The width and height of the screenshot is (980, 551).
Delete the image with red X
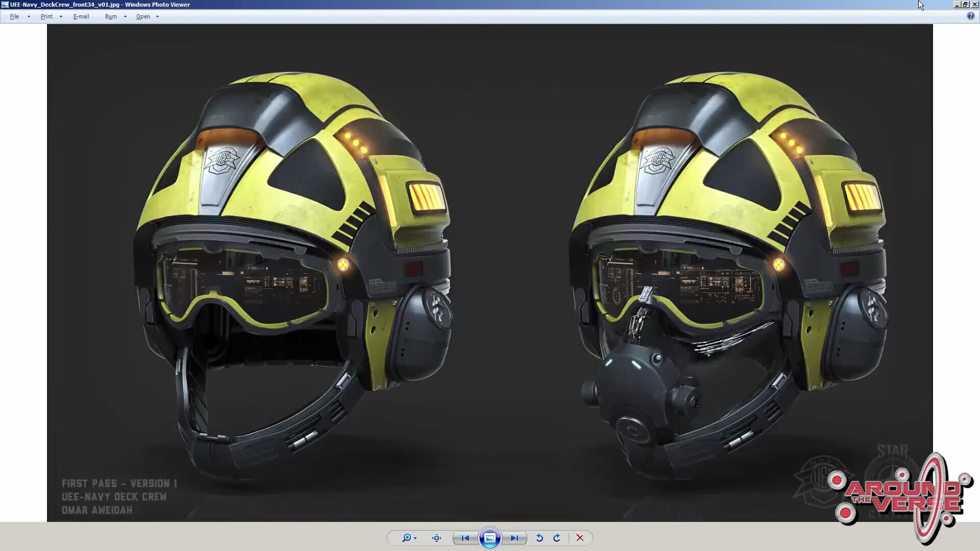tap(580, 538)
